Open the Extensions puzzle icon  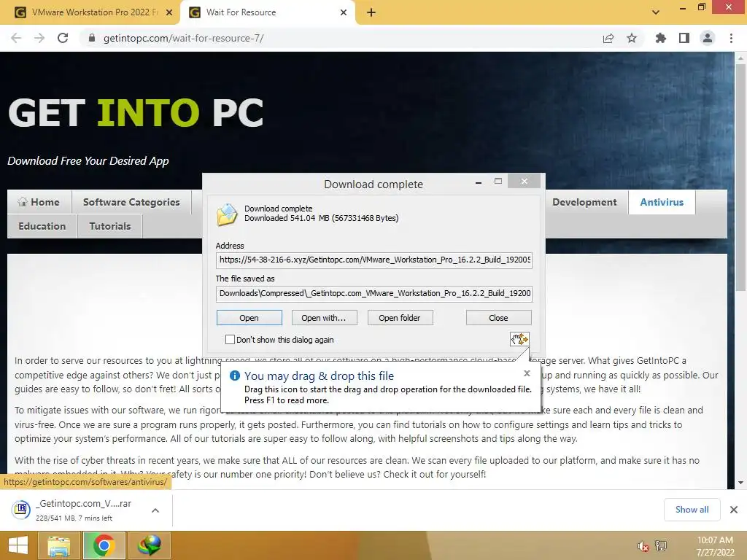[x=660, y=38]
